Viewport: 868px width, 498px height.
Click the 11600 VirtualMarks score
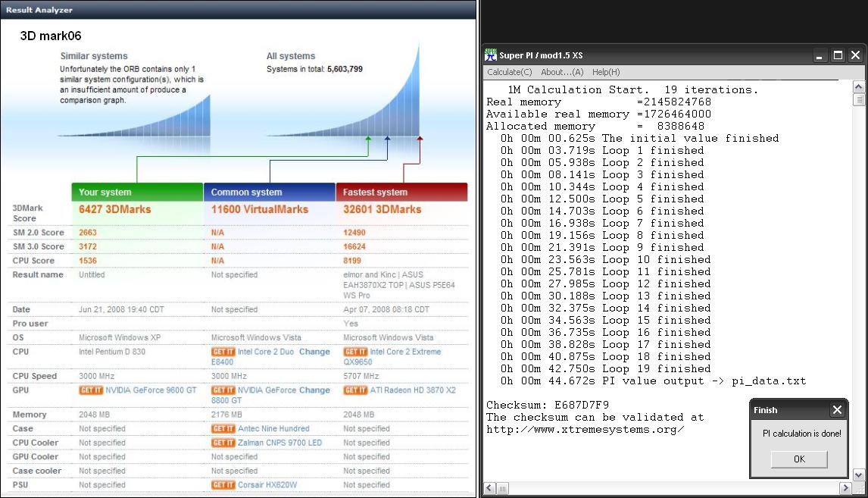(260, 209)
